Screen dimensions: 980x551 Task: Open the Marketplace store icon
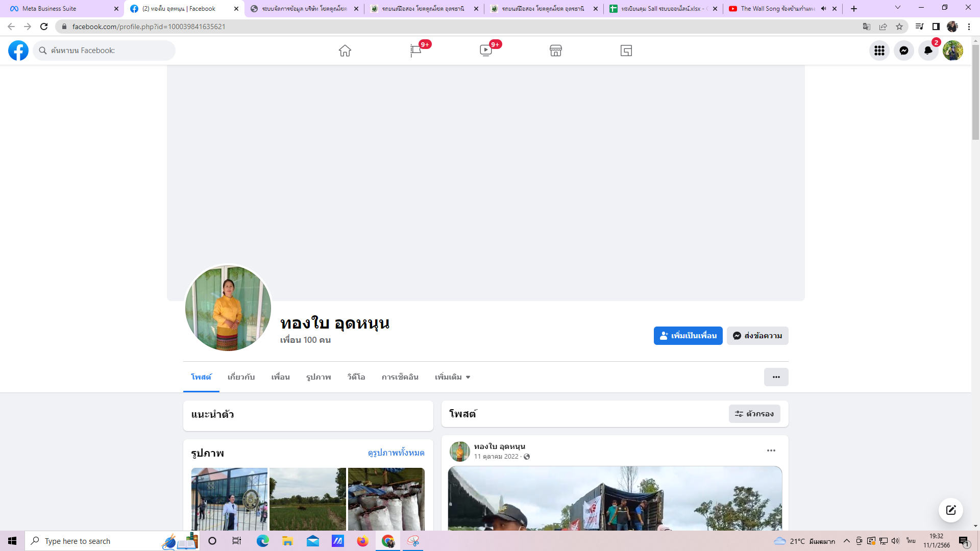(555, 51)
